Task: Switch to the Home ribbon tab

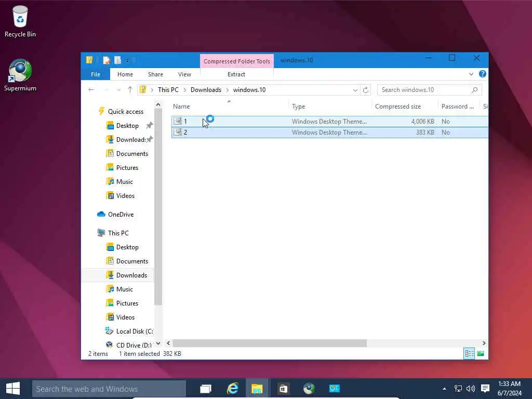Action: (125, 74)
